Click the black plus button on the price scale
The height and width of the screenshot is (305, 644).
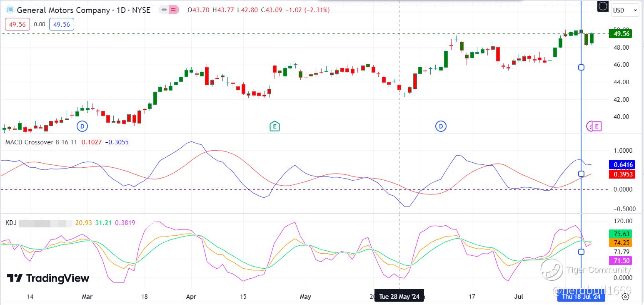[x=603, y=6]
